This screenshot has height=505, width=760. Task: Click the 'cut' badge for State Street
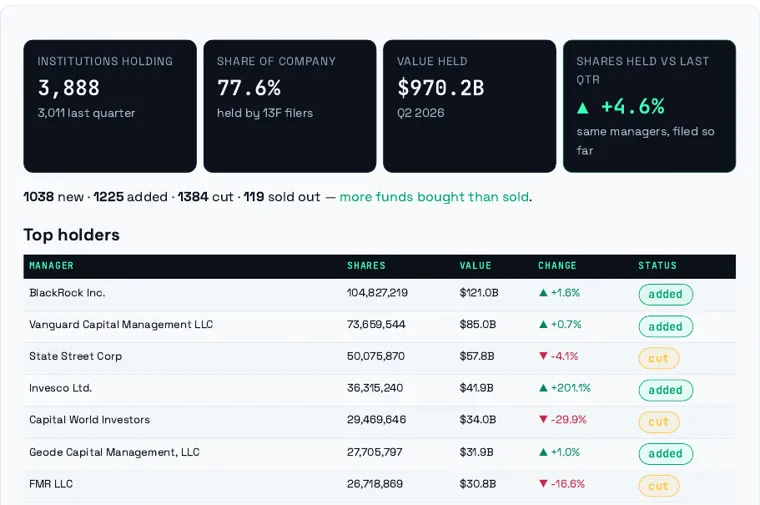tap(659, 359)
